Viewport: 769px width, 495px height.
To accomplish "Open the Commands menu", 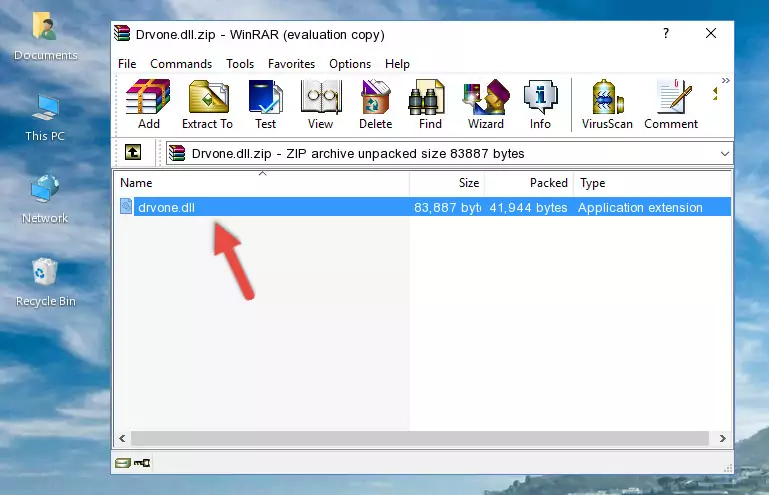I will click(x=181, y=64).
